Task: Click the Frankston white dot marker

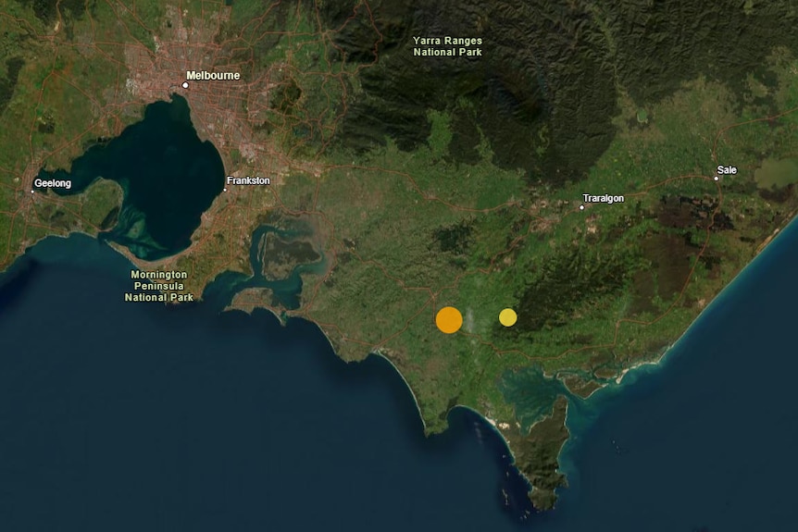Action: [x=225, y=191]
